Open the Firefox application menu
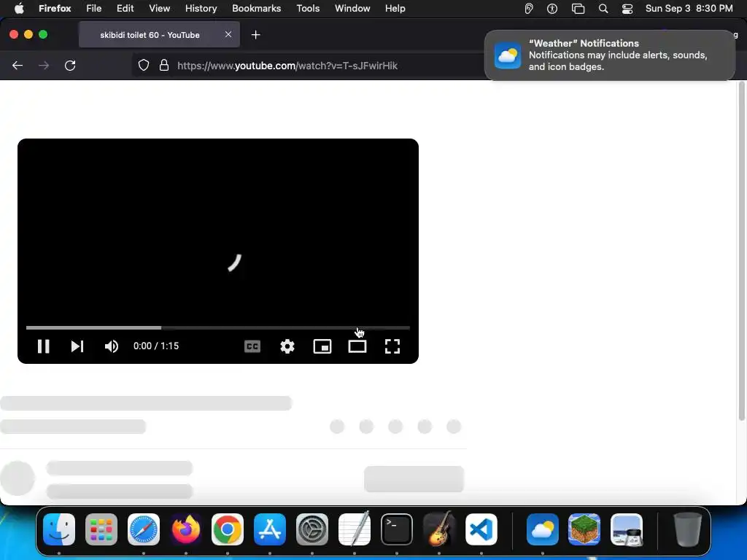The width and height of the screenshot is (747, 560). tap(55, 9)
